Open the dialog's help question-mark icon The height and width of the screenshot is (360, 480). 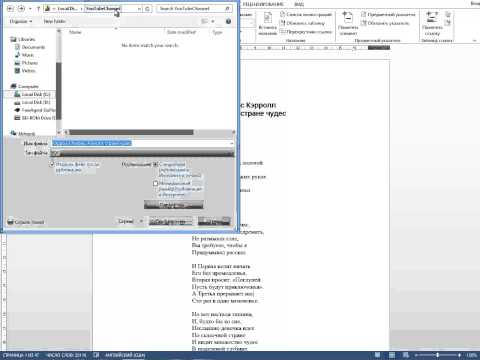click(x=228, y=21)
